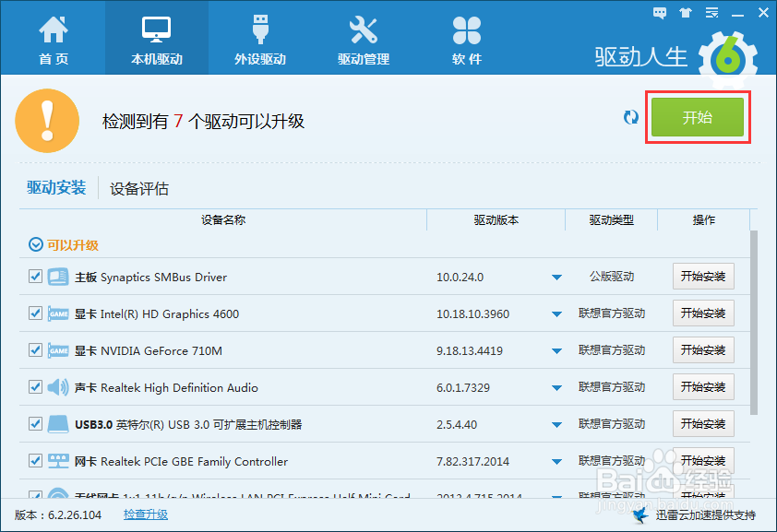The width and height of the screenshot is (777, 532).
Task: Switch to the 设备评估 tab
Action: pos(140,188)
